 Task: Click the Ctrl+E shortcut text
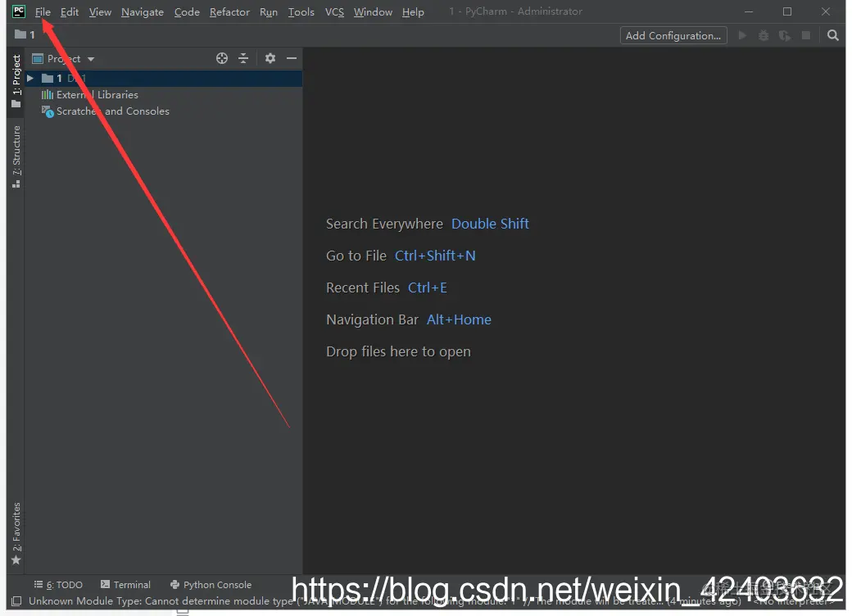point(428,288)
